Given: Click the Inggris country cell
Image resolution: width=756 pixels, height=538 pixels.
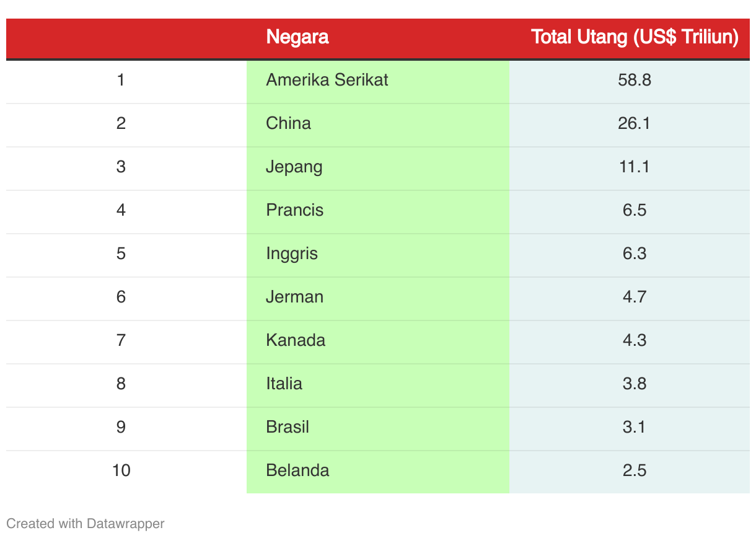Looking at the screenshot, I should (291, 254).
